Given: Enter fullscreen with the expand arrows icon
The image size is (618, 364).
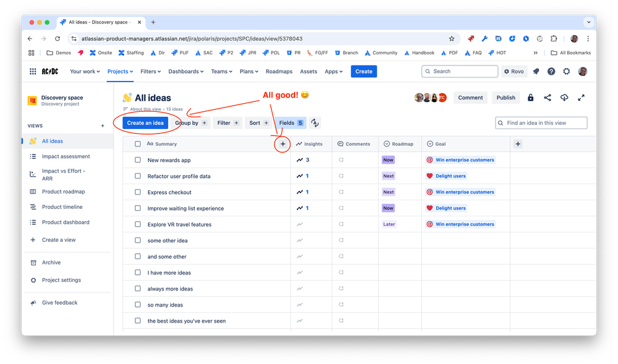Looking at the screenshot, I should pos(581,98).
